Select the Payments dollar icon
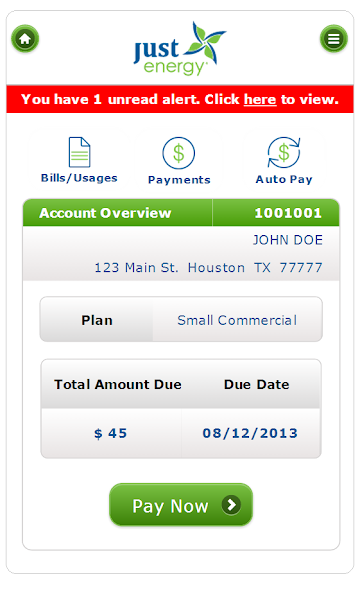Image resolution: width=360 pixels, height=592 pixels. point(178,153)
